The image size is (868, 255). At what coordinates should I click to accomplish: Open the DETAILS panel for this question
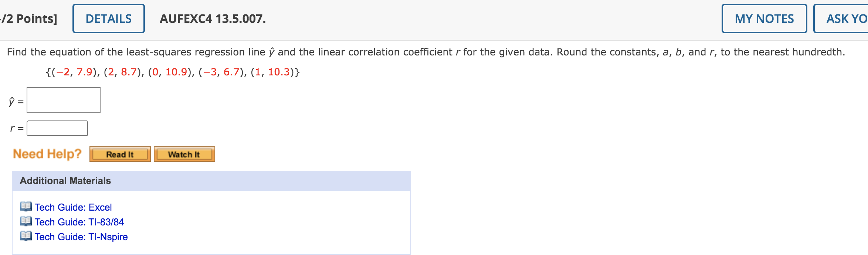pyautogui.click(x=108, y=18)
